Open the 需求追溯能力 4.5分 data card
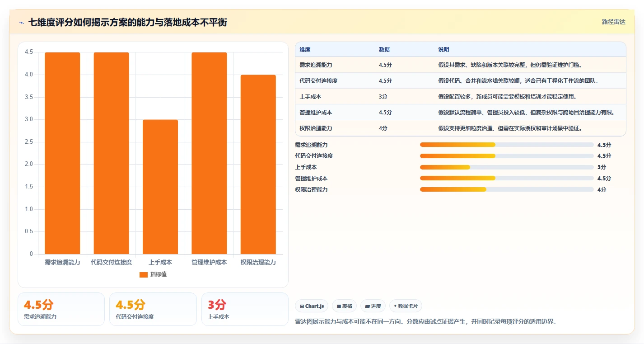 coord(61,309)
